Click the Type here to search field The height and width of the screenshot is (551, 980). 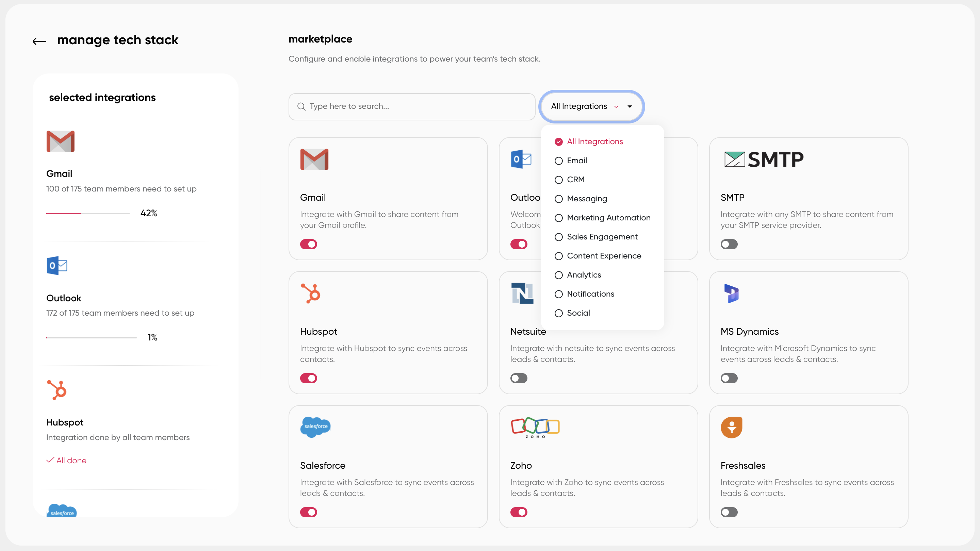(x=412, y=106)
